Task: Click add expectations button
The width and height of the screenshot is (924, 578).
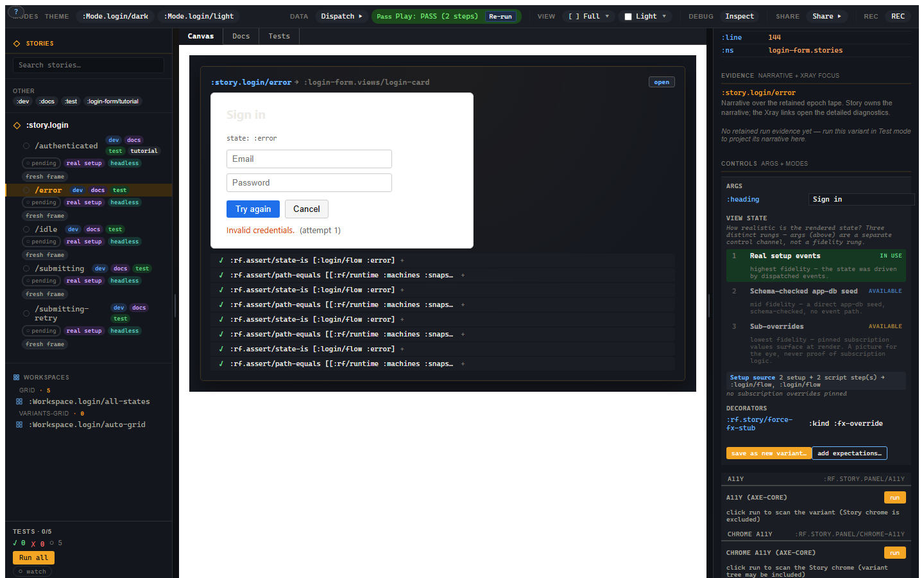Action: click(x=850, y=453)
